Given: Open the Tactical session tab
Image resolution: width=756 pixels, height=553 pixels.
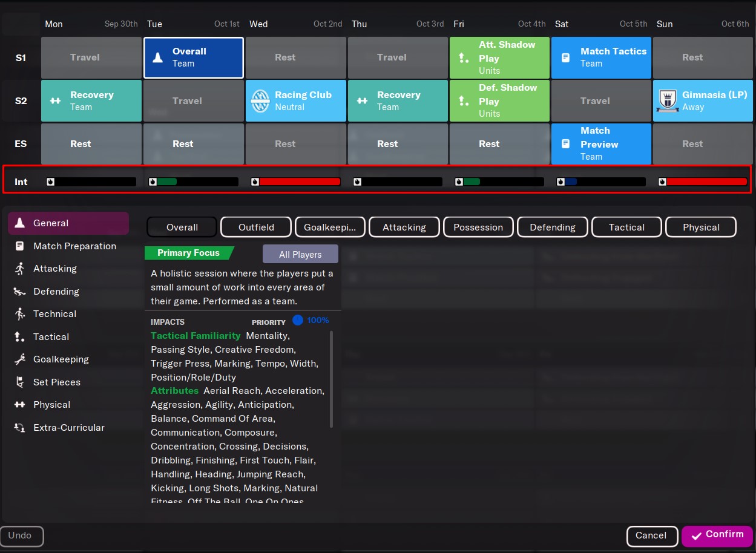Looking at the screenshot, I should pos(626,227).
